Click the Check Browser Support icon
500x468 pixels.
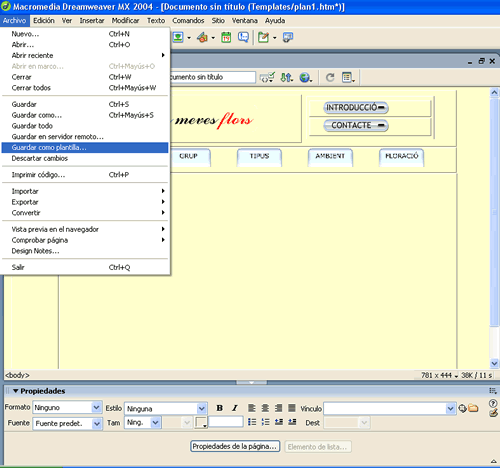267,77
